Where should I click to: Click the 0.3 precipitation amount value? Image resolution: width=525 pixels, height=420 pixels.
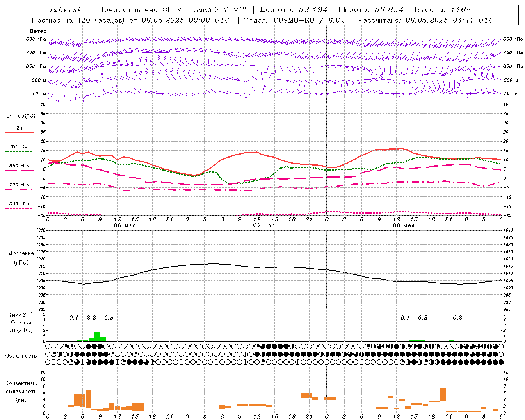pos(422,318)
